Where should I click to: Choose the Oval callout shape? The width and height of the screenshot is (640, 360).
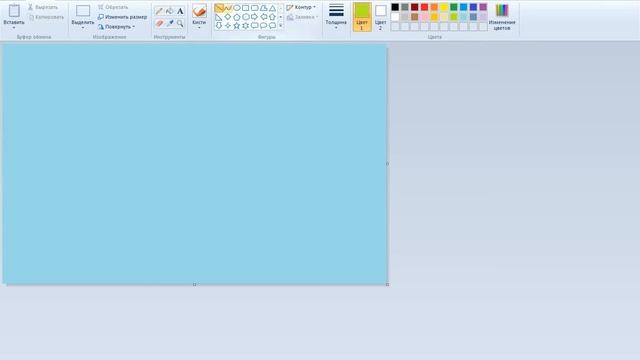[264, 26]
